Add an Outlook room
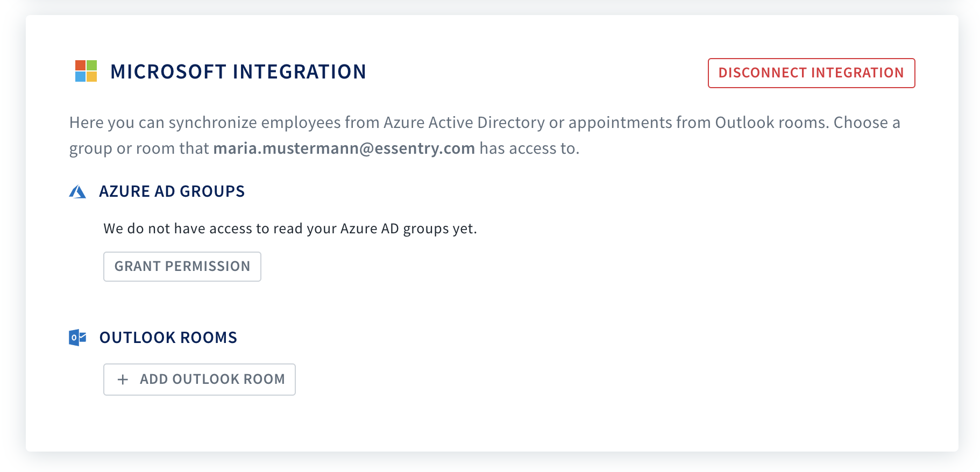 pyautogui.click(x=200, y=380)
